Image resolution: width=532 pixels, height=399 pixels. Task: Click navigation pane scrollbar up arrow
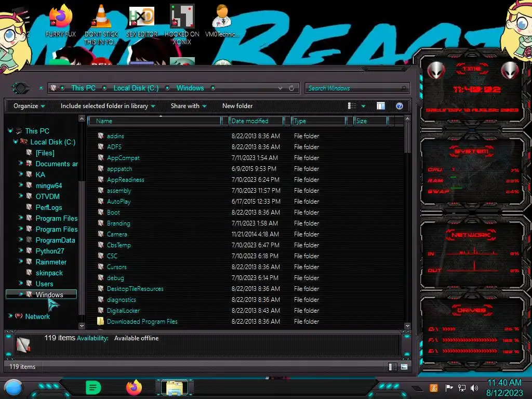coord(82,118)
